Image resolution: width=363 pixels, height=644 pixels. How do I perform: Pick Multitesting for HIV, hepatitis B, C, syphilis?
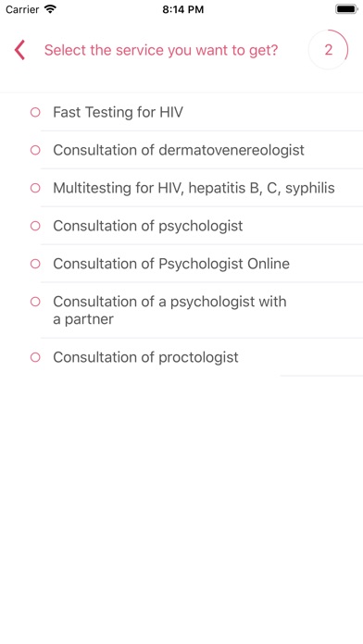[194, 188]
